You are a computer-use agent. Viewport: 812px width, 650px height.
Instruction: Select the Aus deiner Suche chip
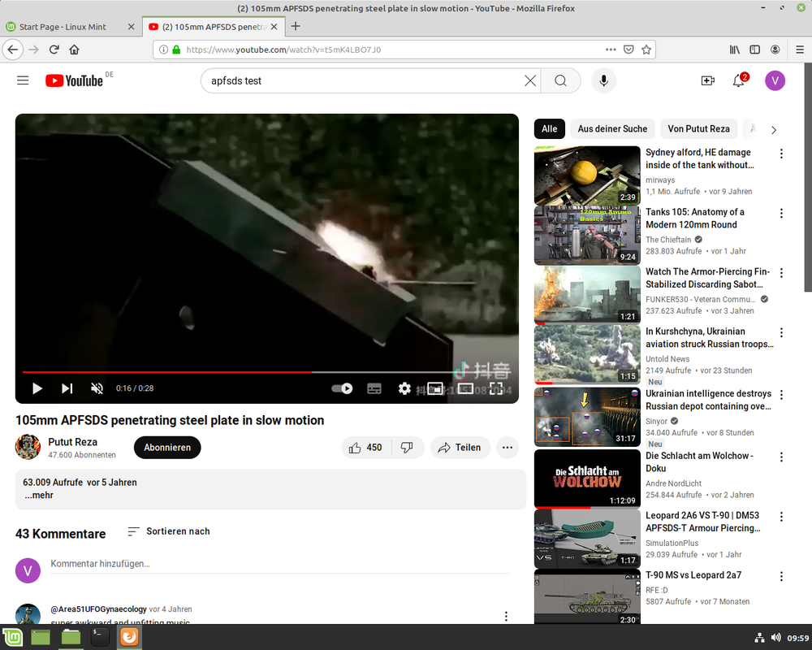pyautogui.click(x=612, y=129)
